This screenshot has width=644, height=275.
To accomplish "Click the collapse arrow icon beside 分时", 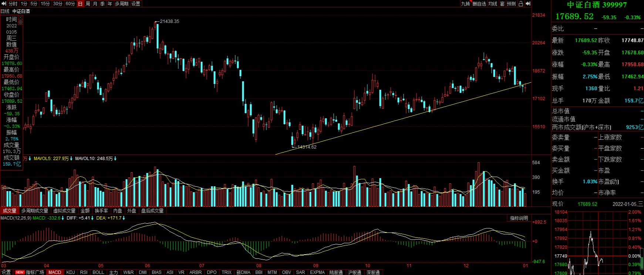I will [4, 3].
